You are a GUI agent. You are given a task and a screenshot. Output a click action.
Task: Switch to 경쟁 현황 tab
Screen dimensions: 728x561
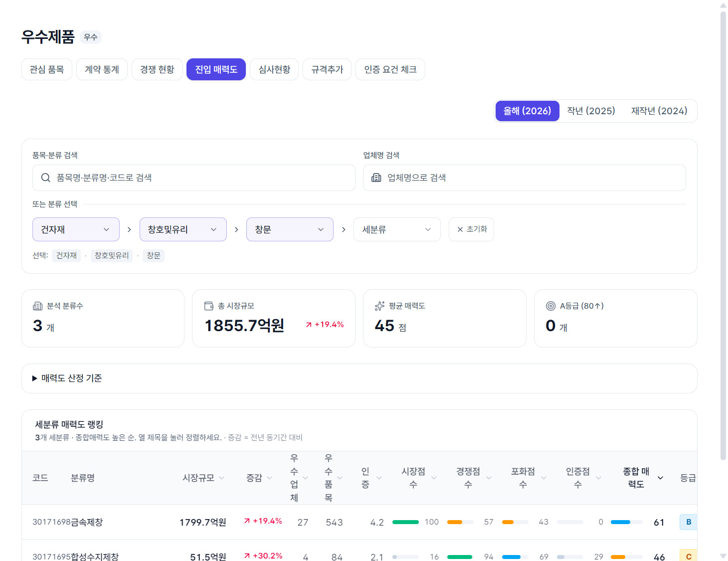click(x=157, y=69)
